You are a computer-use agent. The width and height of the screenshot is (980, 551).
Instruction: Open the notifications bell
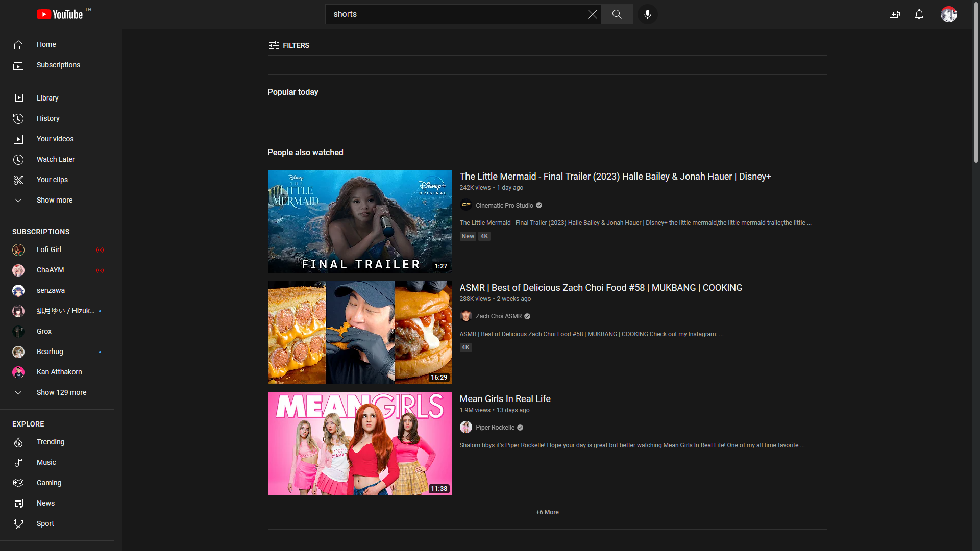pyautogui.click(x=919, y=14)
